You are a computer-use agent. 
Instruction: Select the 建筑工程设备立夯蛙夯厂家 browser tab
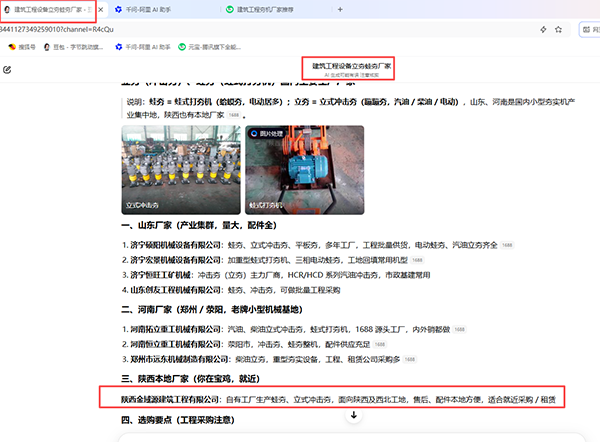pyautogui.click(x=48, y=10)
